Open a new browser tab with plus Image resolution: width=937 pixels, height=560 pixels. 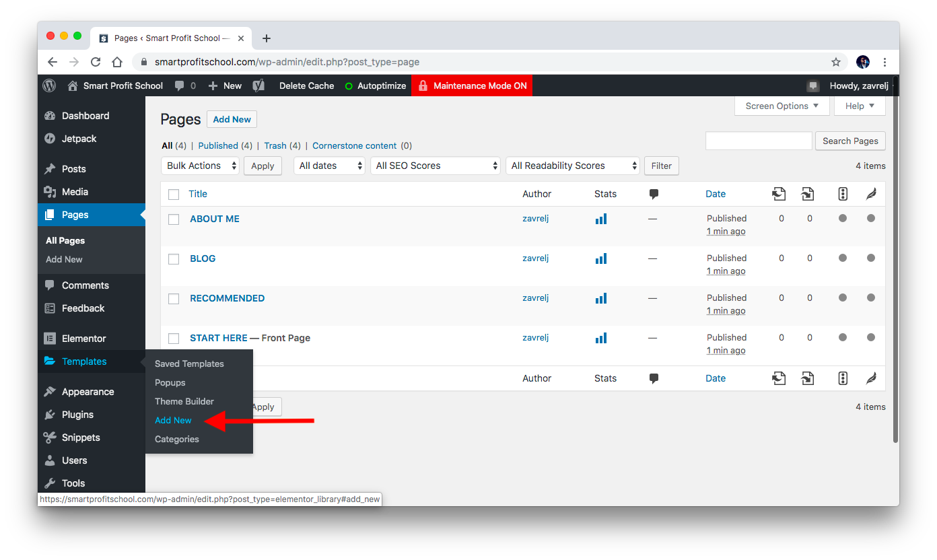pyautogui.click(x=267, y=38)
